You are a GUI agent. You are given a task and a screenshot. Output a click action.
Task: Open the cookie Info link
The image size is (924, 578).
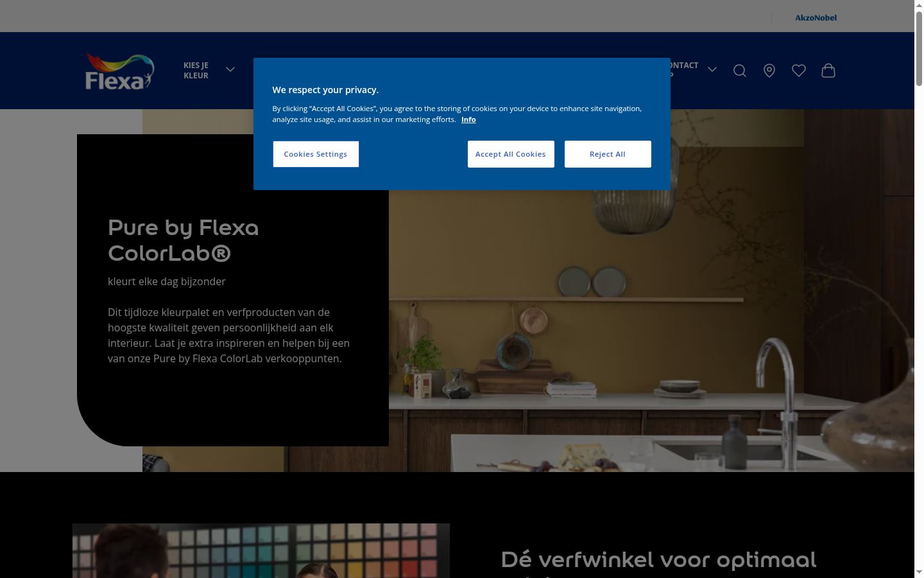point(468,119)
